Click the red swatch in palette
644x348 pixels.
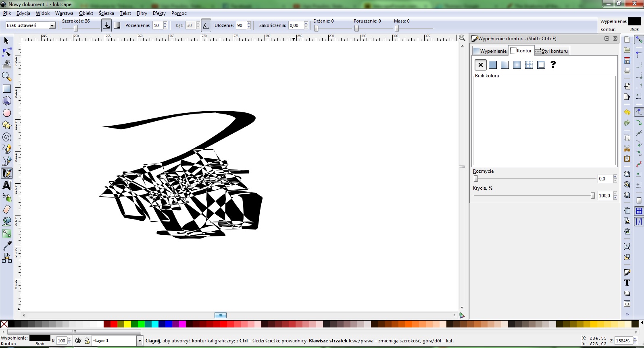[114, 324]
